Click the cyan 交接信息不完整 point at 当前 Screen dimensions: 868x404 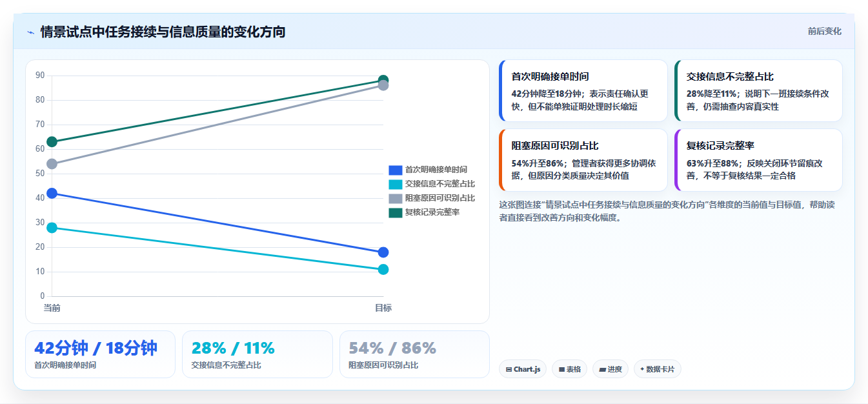click(x=52, y=228)
